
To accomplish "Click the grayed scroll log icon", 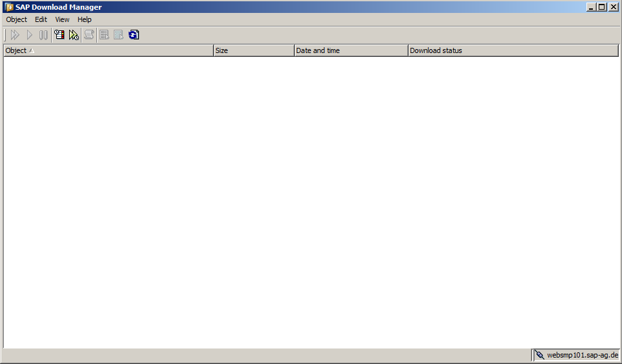I will tap(89, 35).
